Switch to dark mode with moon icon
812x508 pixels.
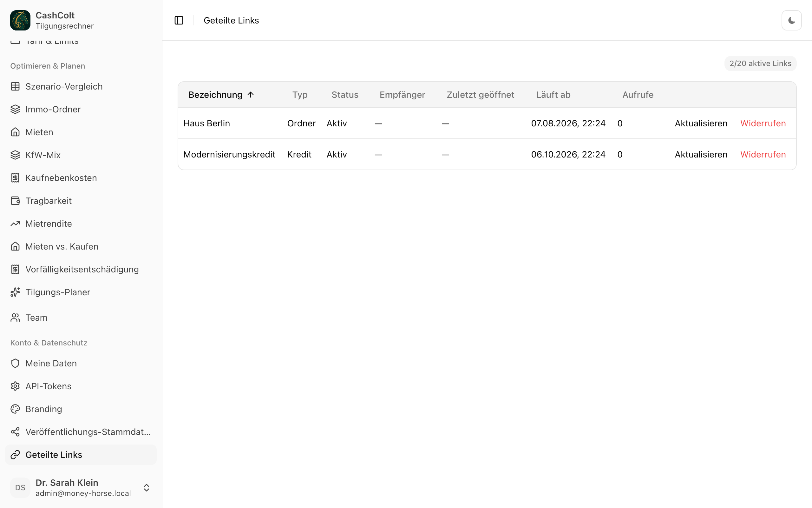click(x=791, y=21)
